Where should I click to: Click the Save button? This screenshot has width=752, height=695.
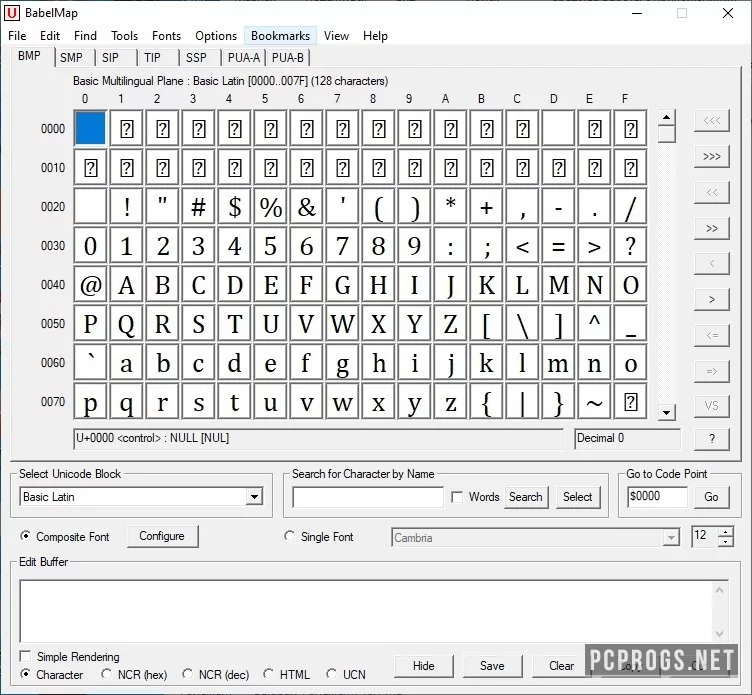492,666
